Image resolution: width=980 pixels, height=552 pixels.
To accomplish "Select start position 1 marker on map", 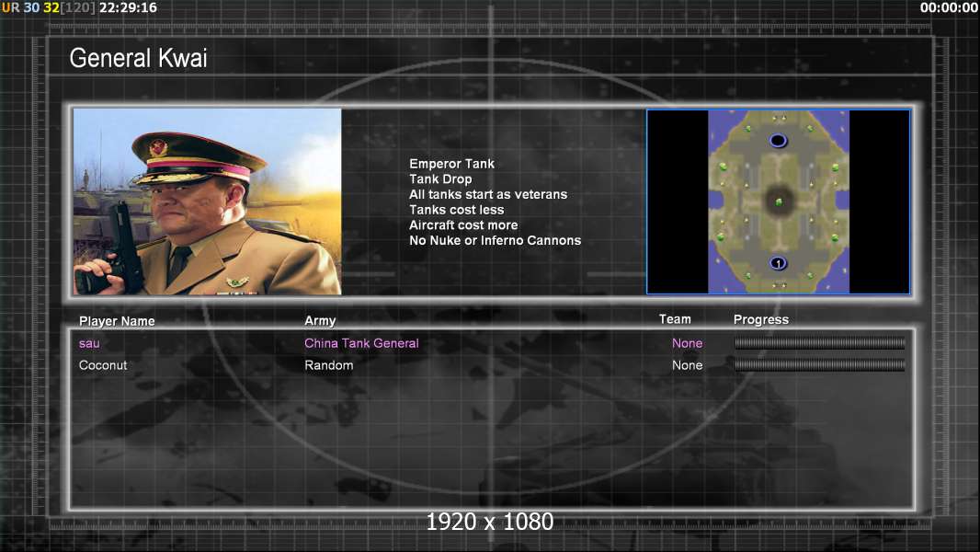I will (x=778, y=263).
